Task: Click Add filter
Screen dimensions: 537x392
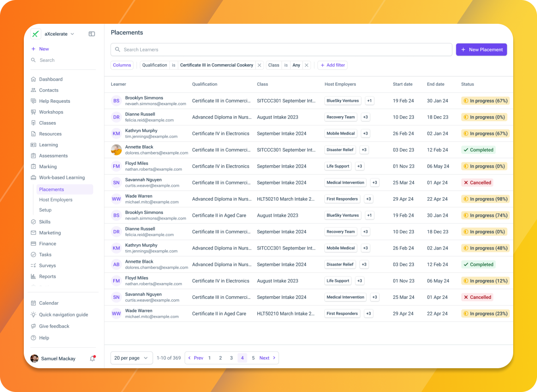Action: tap(332, 65)
